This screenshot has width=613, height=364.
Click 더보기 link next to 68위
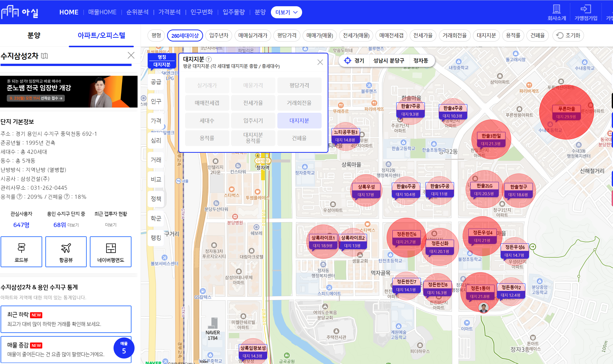click(73, 225)
